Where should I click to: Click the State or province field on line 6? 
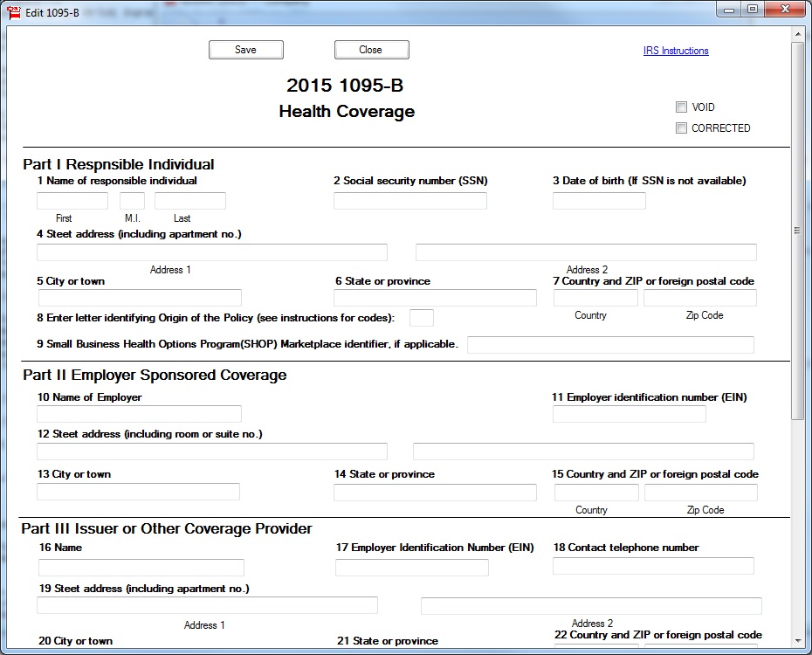(x=434, y=298)
